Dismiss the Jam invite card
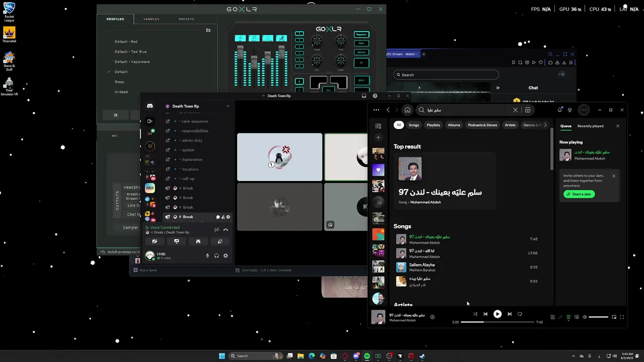The width and height of the screenshot is (644, 362). point(613,176)
